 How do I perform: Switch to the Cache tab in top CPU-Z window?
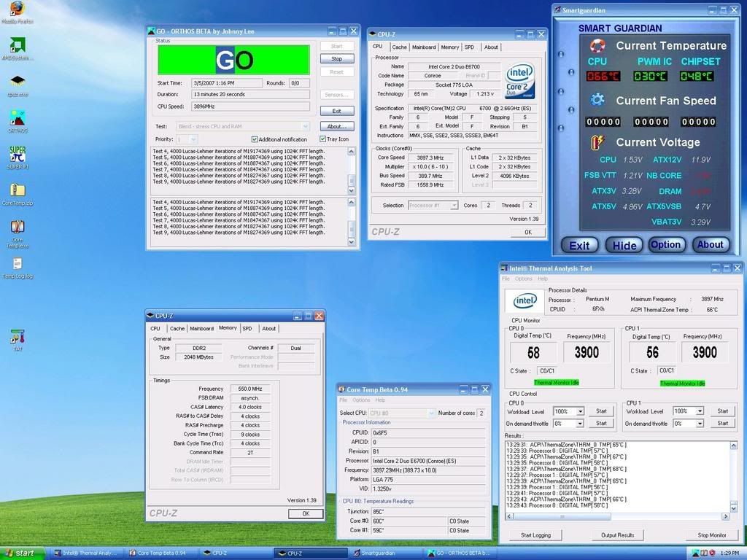tap(399, 47)
